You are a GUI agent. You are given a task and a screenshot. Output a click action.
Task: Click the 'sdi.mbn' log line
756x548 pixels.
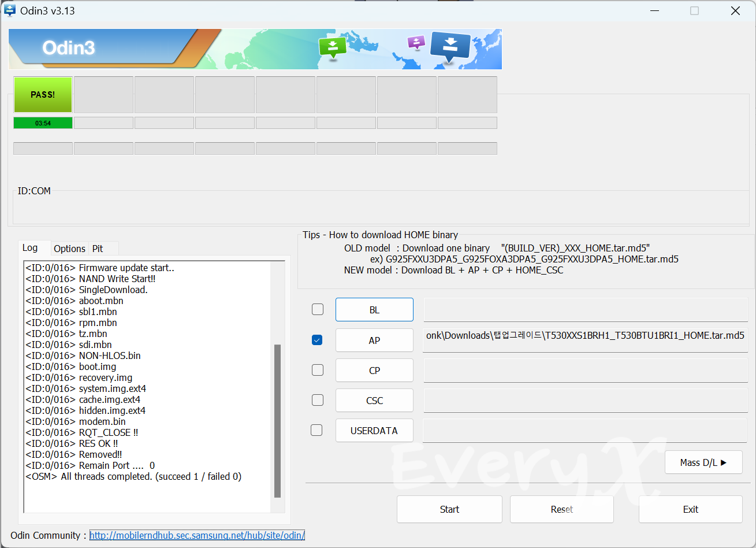69,345
